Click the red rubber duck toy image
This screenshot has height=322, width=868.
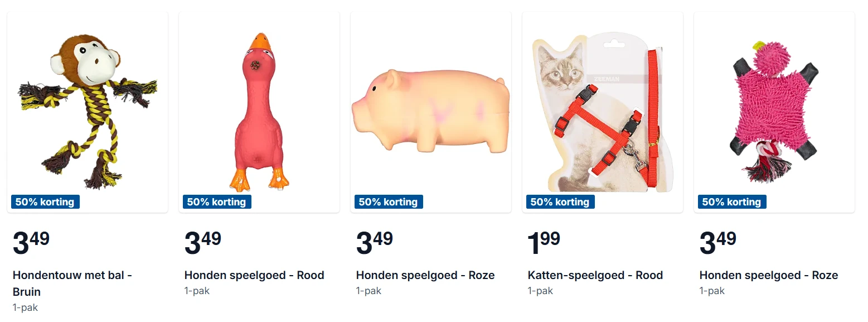[x=259, y=112]
